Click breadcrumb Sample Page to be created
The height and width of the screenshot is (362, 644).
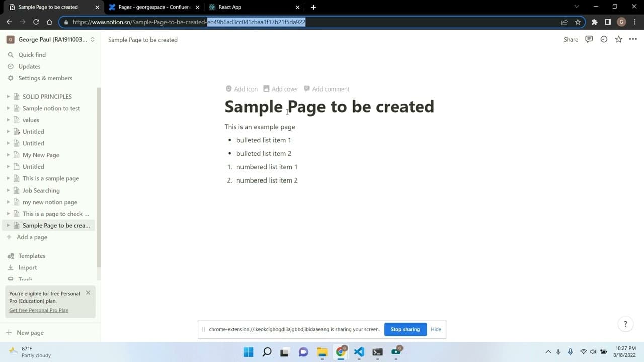click(143, 40)
